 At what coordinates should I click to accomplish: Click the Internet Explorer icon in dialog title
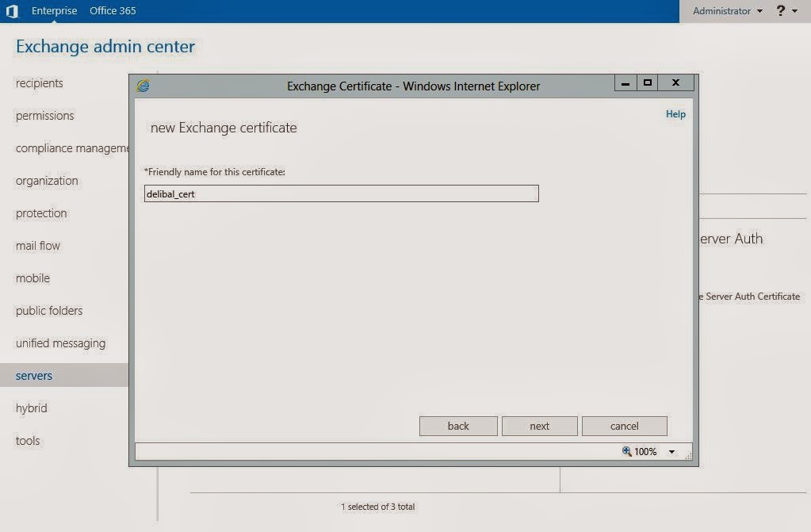(143, 86)
